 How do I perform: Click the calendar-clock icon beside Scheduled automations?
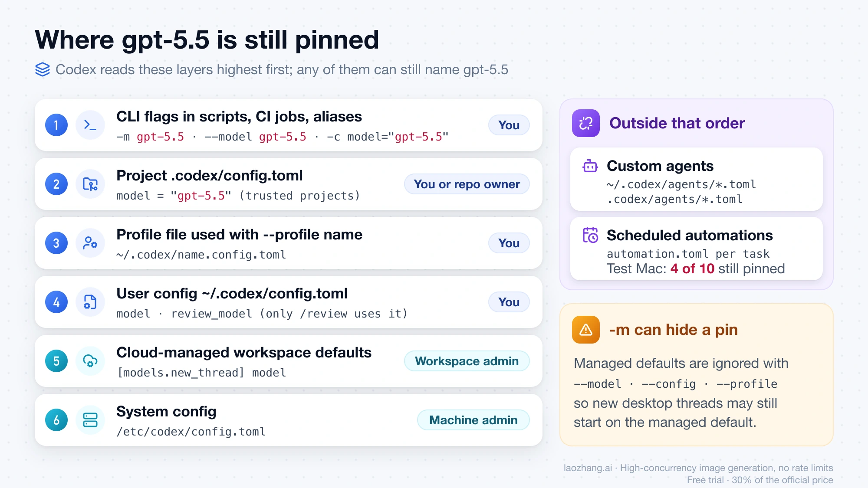pyautogui.click(x=590, y=235)
